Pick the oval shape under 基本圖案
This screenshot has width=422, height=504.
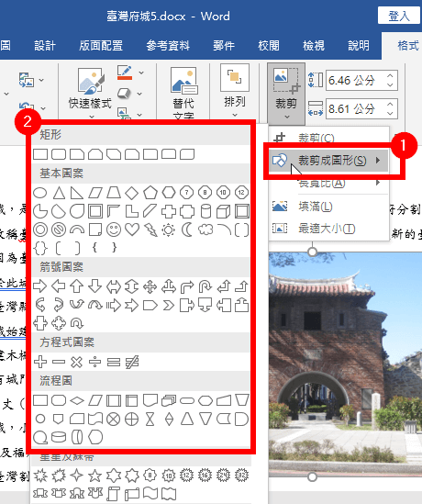pyautogui.click(x=40, y=193)
